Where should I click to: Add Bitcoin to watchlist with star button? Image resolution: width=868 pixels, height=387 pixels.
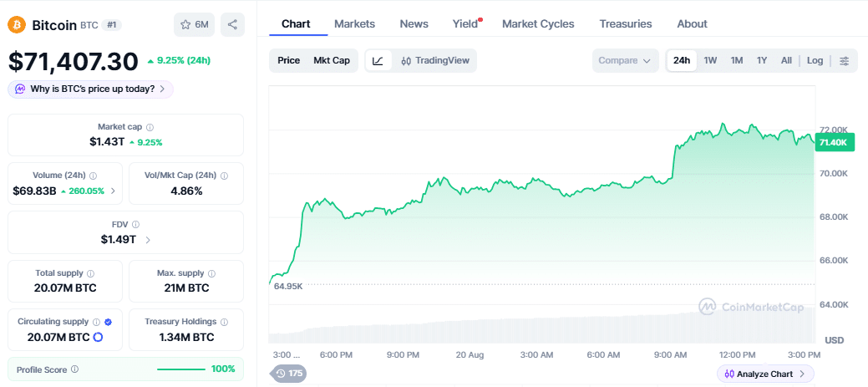[194, 25]
